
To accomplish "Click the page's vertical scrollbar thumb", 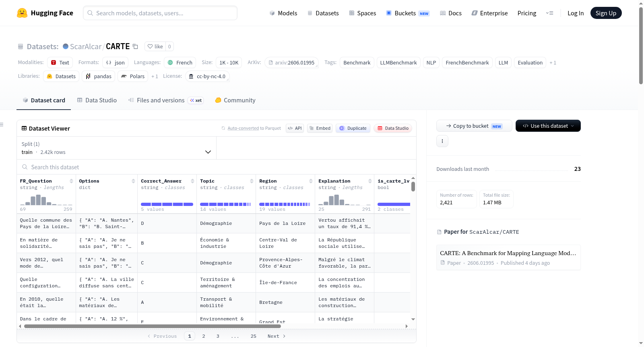I will [641, 46].
